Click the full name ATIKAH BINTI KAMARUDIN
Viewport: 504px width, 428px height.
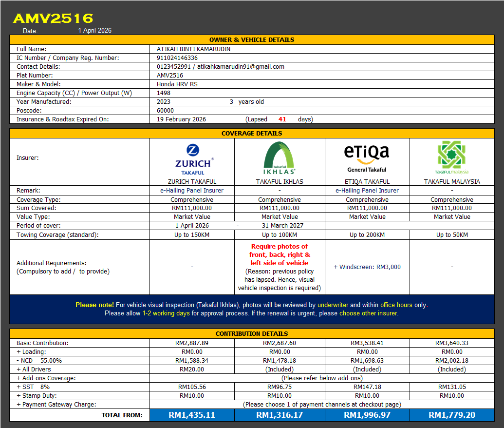[x=193, y=49]
